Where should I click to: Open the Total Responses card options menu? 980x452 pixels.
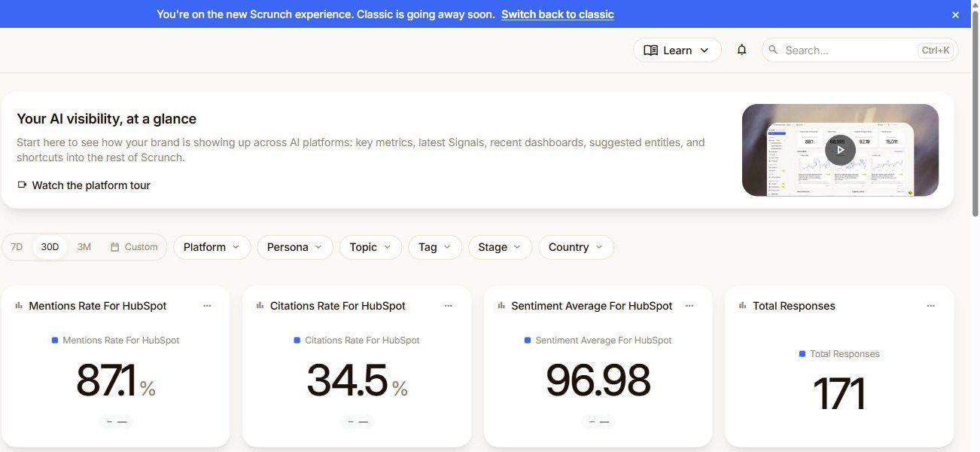click(931, 306)
